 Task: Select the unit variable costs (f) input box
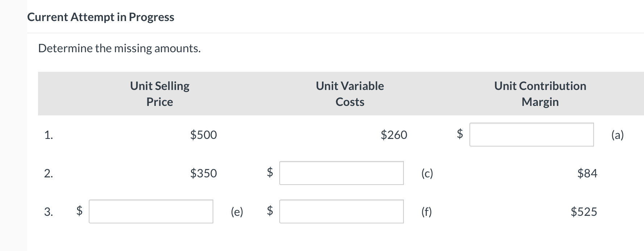coord(341,211)
